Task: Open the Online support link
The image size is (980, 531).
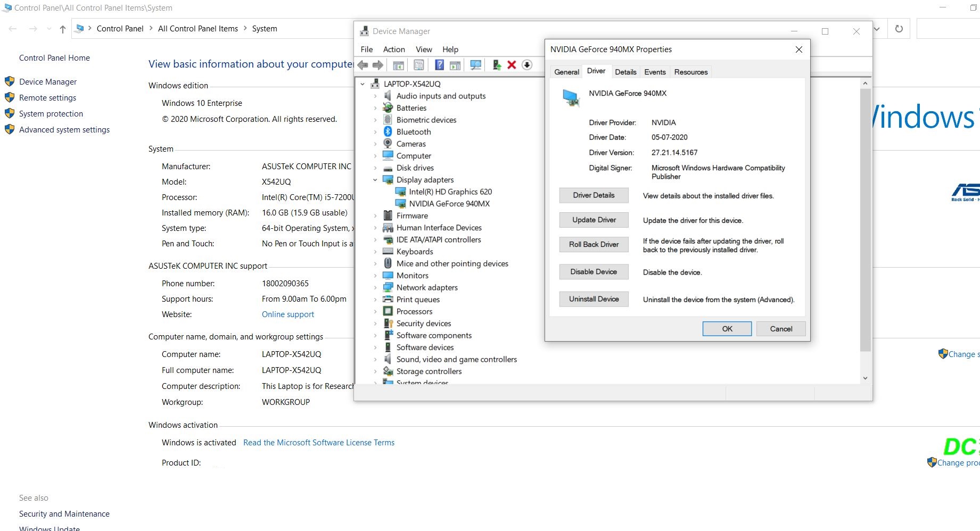Action: (x=288, y=314)
